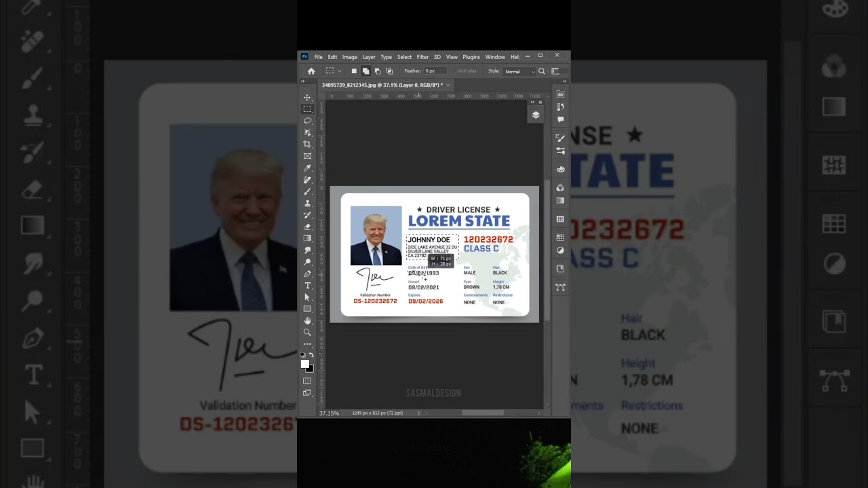Viewport: 868px width, 488px height.
Task: Open the Edit toolbar three-dots menu
Action: tap(307, 344)
